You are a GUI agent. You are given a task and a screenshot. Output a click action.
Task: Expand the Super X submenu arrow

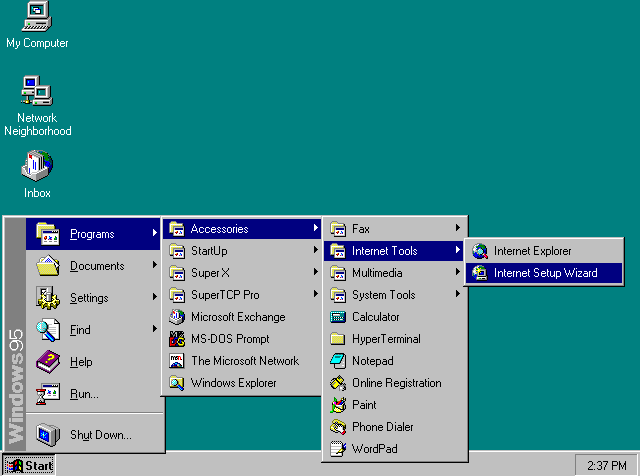point(316,271)
